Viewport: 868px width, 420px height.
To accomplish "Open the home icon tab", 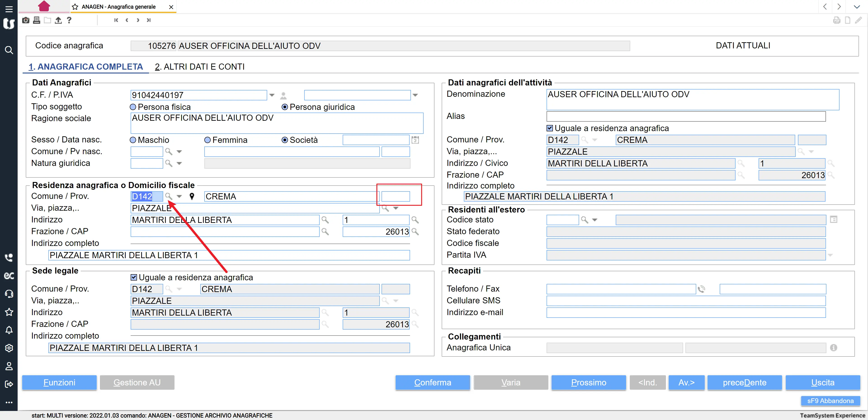I will pyautogui.click(x=44, y=6).
